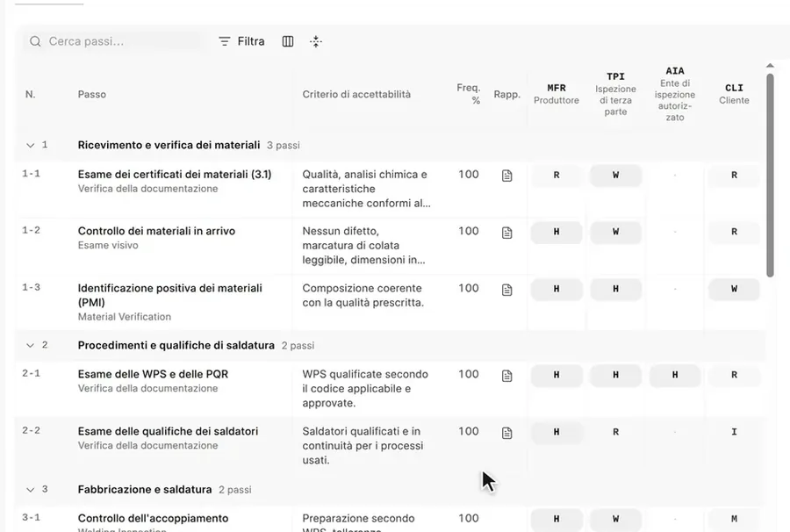This screenshot has width=790, height=532.
Task: Click MFR 'H' badge in row 1-2
Action: pyautogui.click(x=557, y=233)
